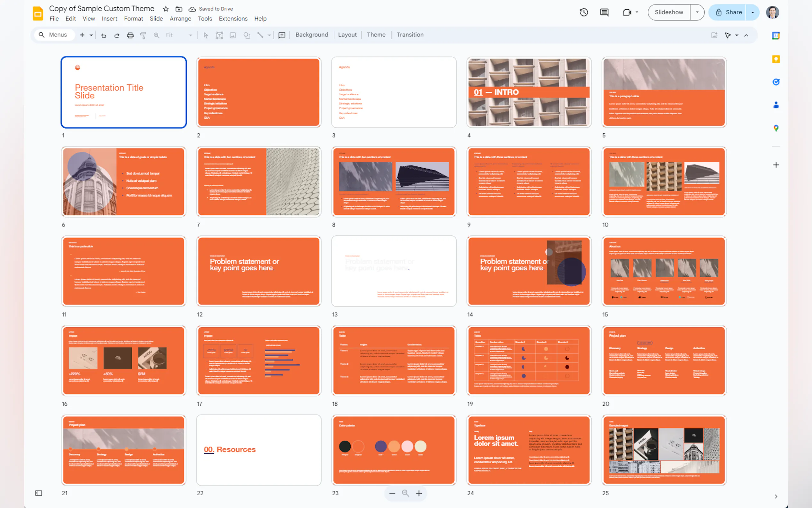
Task: Click the Undo icon in the toolbar
Action: coord(103,35)
